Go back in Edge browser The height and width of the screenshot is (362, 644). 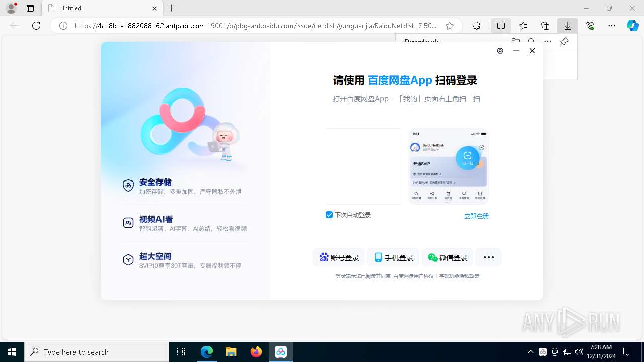coord(14,26)
